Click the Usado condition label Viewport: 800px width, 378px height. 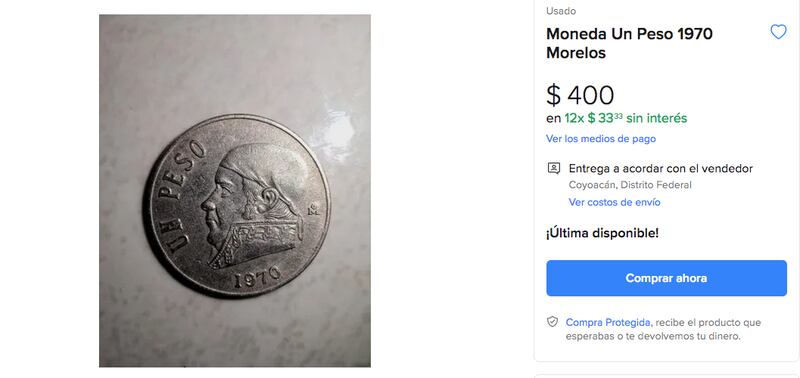coord(561,11)
